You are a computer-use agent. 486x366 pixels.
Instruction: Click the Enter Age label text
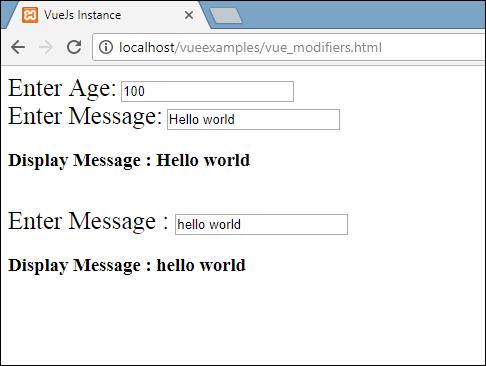point(62,89)
